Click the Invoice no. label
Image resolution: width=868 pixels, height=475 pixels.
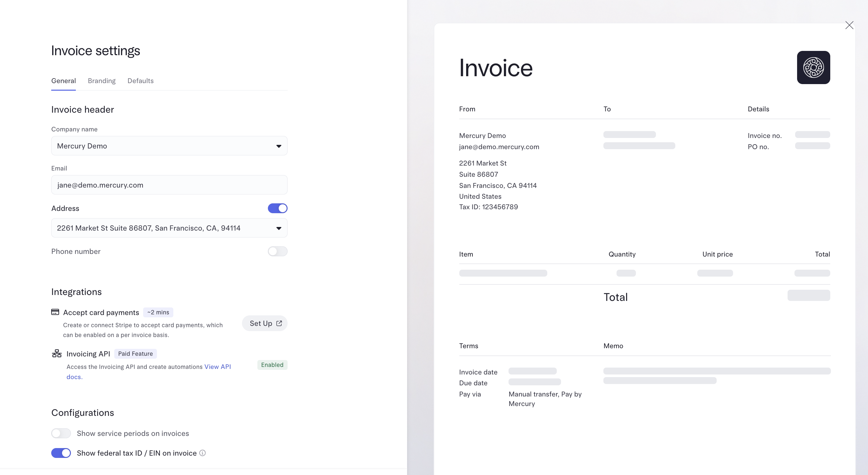coord(765,136)
